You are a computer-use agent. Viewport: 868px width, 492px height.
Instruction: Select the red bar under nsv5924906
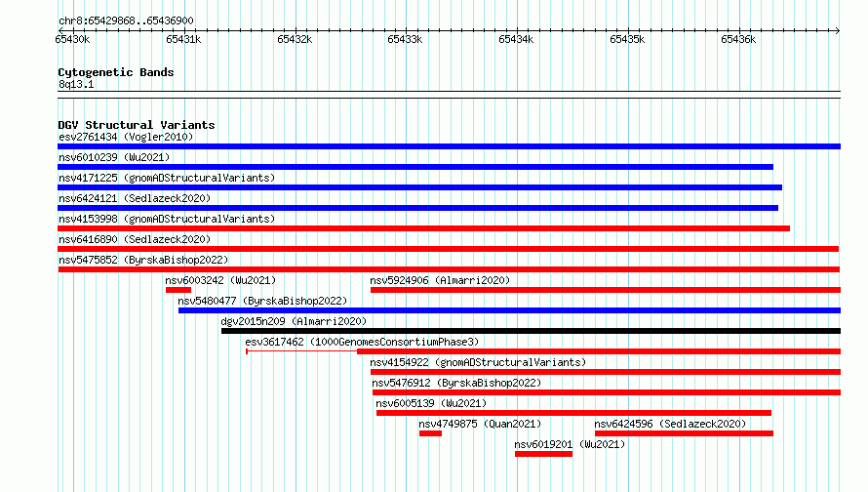pos(606,290)
